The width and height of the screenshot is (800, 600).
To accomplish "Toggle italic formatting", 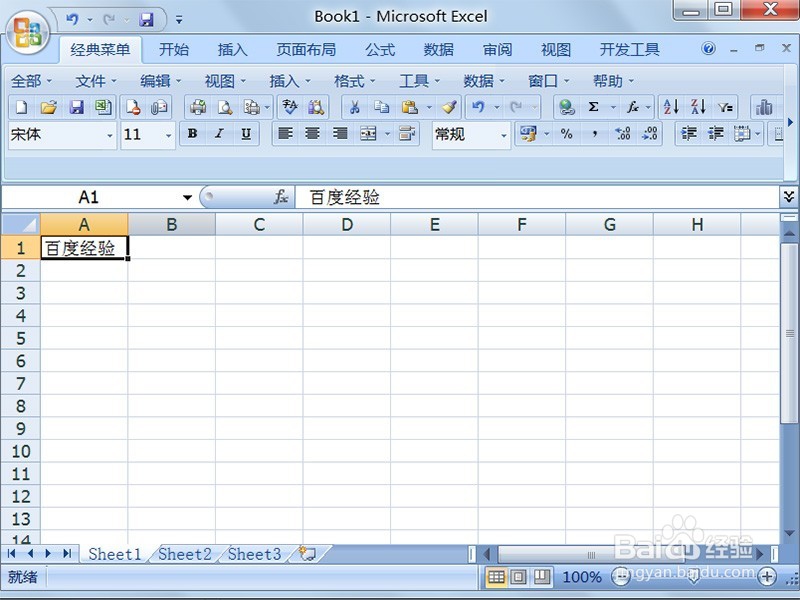I will click(219, 134).
